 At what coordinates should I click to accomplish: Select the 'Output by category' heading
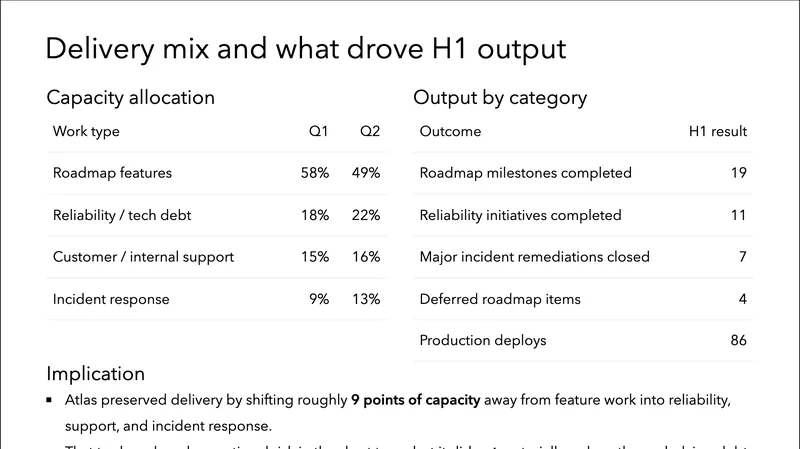click(500, 98)
